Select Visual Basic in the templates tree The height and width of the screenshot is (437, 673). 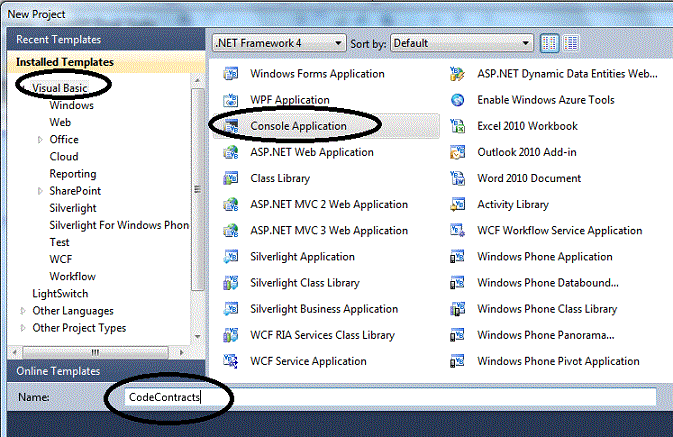(x=60, y=88)
